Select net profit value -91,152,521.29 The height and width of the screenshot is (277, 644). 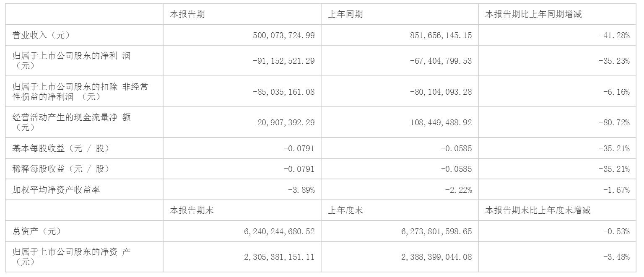pos(283,61)
